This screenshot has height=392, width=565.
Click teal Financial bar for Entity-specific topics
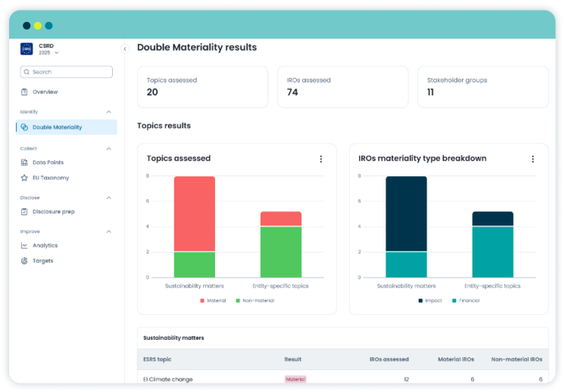point(492,252)
